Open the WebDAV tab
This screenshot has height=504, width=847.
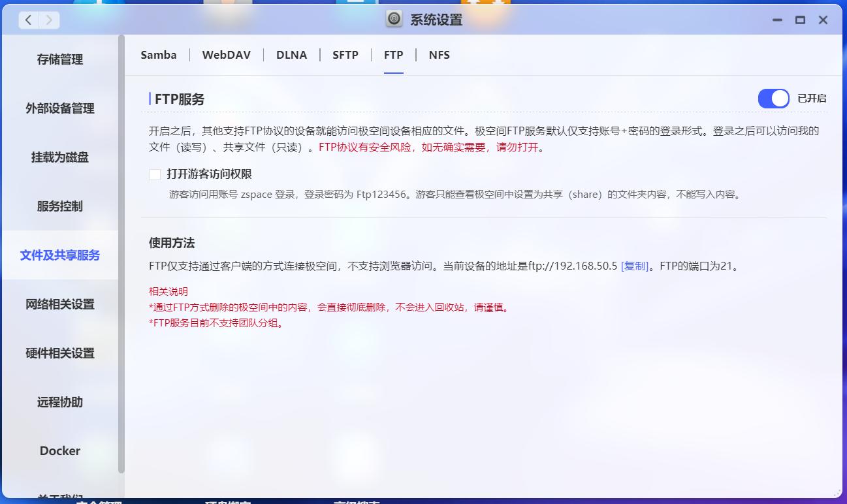click(x=227, y=55)
